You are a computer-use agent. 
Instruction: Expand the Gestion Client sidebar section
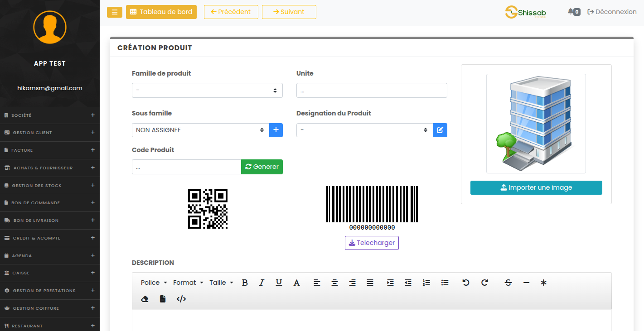50,133
